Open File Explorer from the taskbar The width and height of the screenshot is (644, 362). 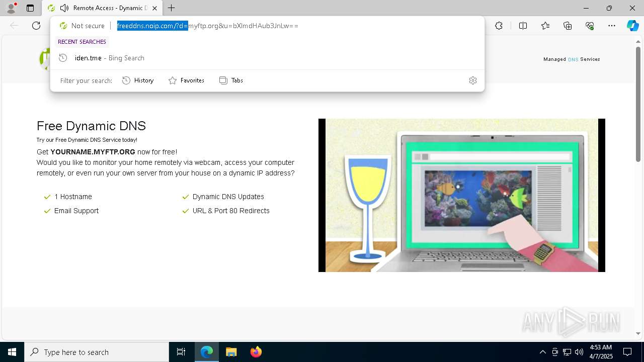pos(231,352)
